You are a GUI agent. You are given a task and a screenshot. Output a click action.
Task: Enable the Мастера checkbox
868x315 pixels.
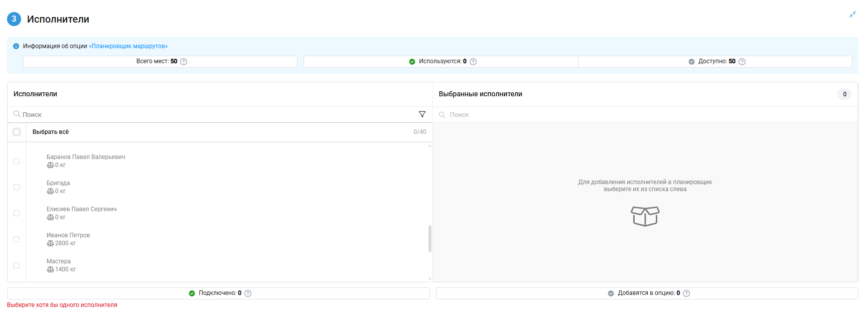(x=17, y=265)
